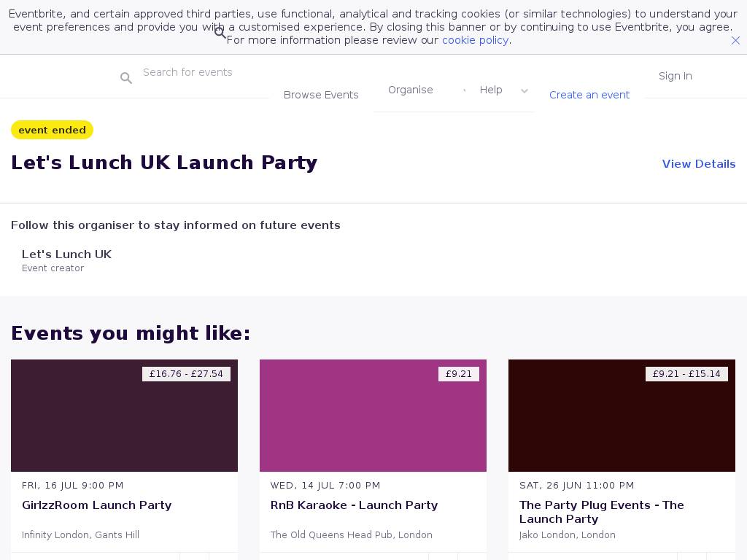
Task: Open Let's Lunch UK organiser profile
Action: tap(66, 254)
